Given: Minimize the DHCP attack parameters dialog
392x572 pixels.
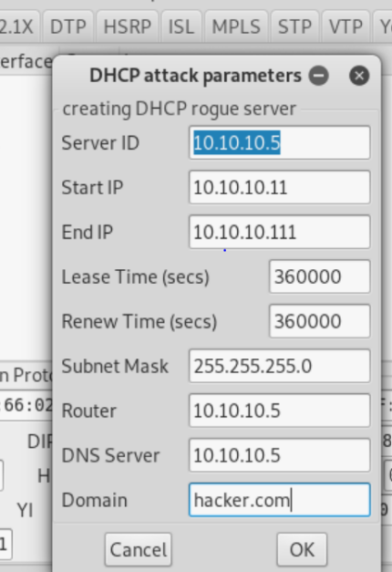Looking at the screenshot, I should click(319, 76).
